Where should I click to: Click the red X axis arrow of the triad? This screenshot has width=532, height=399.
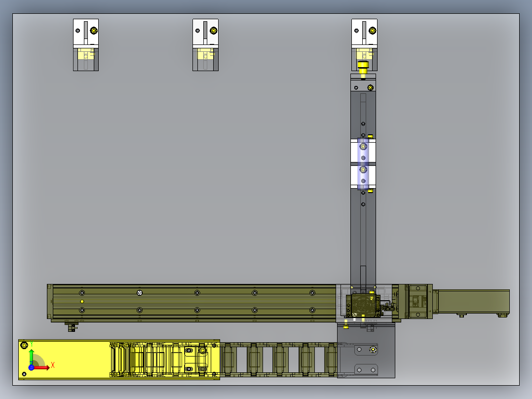(x=42, y=367)
